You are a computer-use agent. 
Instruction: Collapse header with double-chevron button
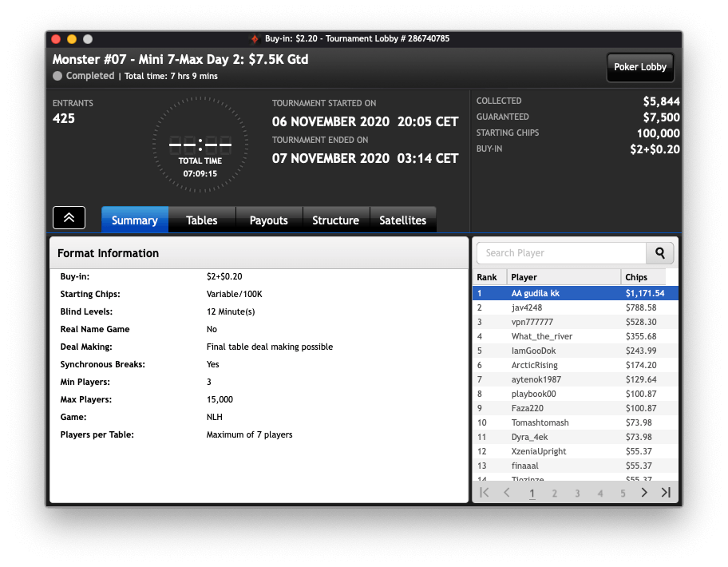pyautogui.click(x=69, y=217)
